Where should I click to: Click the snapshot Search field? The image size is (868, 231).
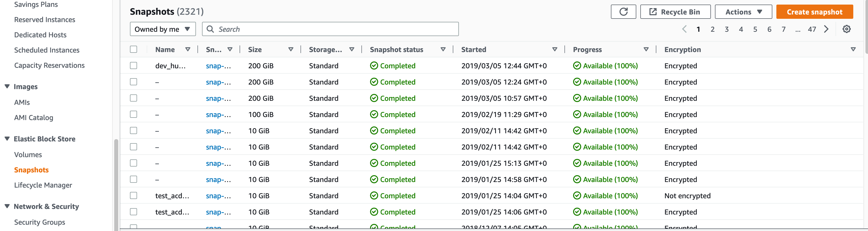click(x=333, y=29)
